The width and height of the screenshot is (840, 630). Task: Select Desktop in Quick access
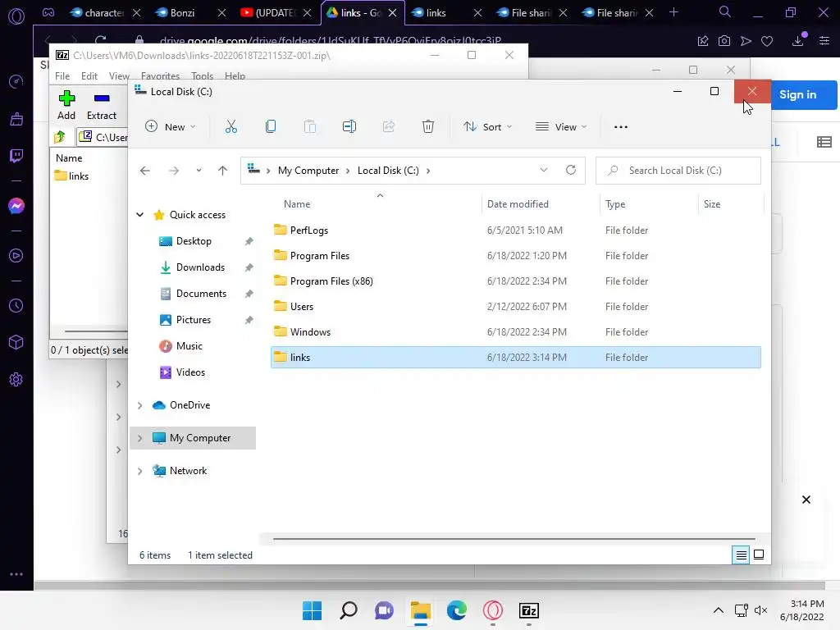click(194, 241)
